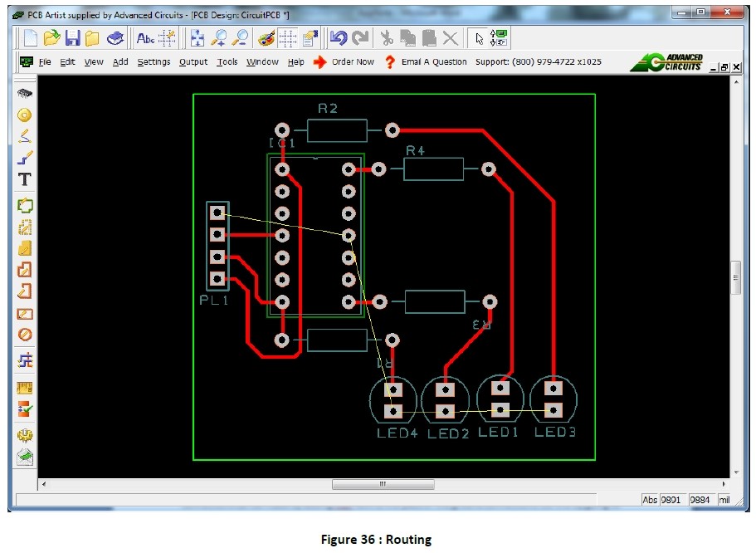
Task: Open the Output menu
Action: click(193, 62)
